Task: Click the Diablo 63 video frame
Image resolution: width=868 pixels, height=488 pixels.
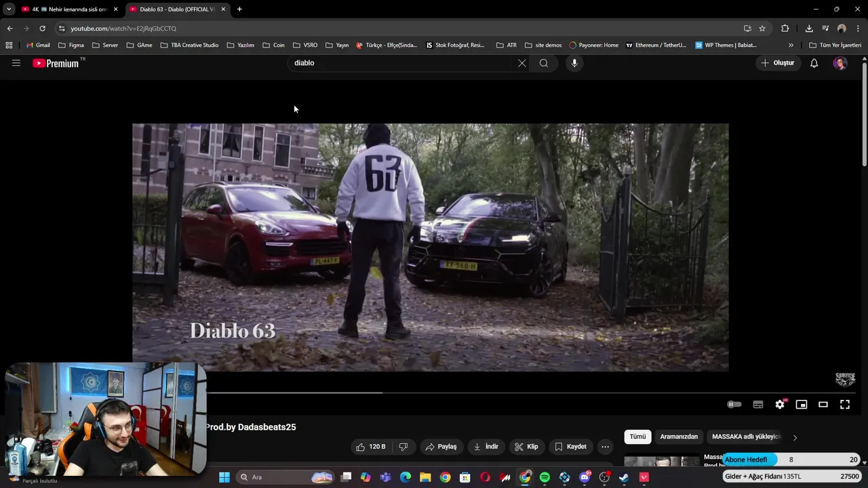Action: point(430,247)
